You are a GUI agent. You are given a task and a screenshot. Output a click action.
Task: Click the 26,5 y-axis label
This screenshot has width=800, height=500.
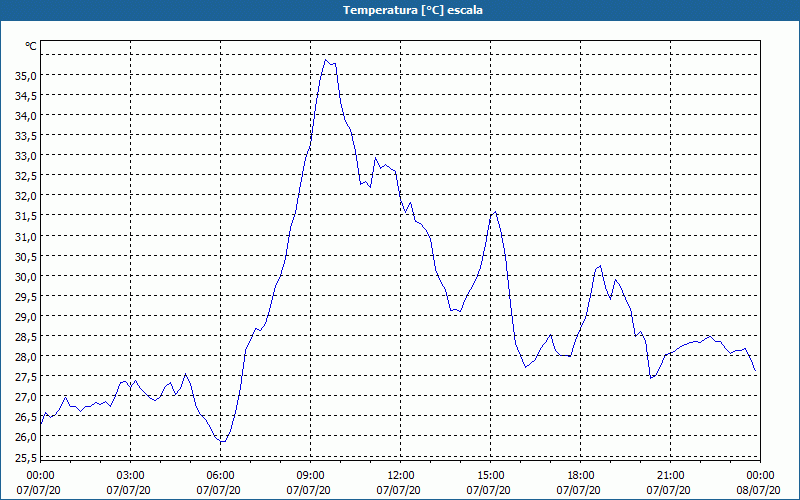[26, 417]
